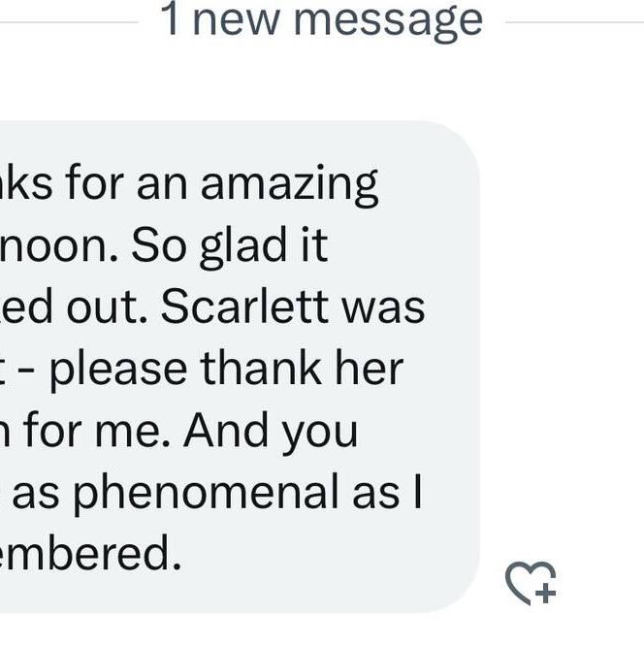The width and height of the screenshot is (644, 645).
Task: Click the divider line right of "1 new message"
Action: [x=574, y=22]
